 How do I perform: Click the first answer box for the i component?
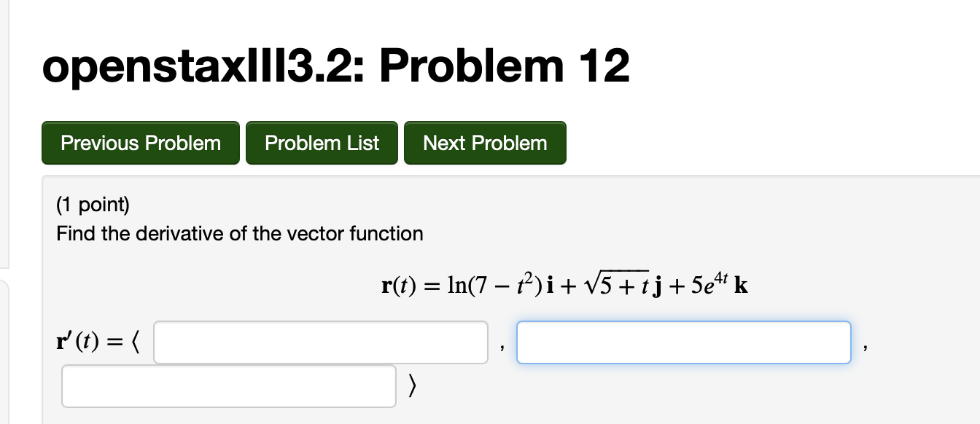[321, 342]
